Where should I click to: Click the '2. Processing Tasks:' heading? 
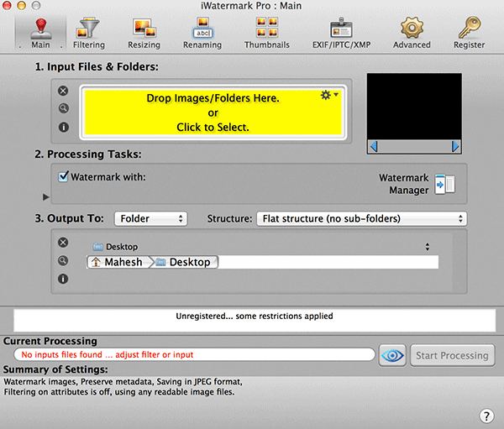point(88,154)
